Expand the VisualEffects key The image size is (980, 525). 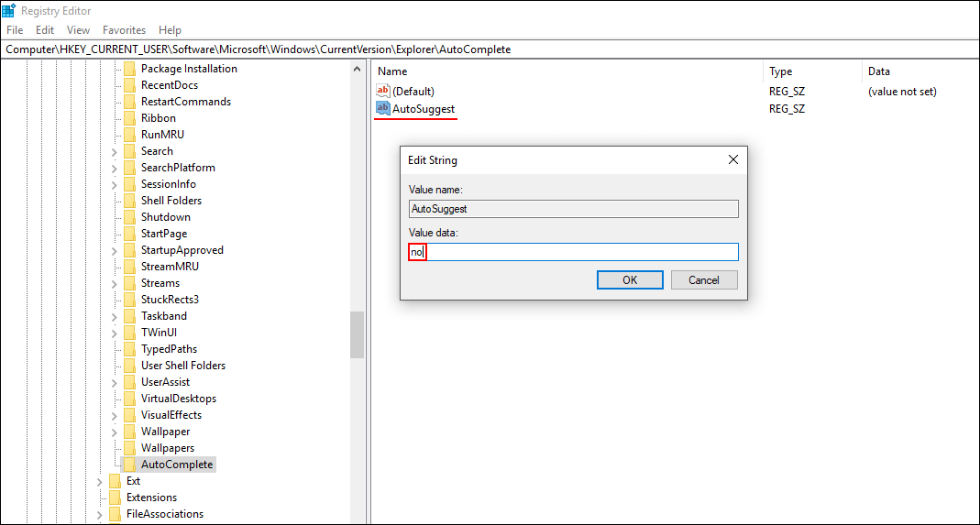click(114, 415)
